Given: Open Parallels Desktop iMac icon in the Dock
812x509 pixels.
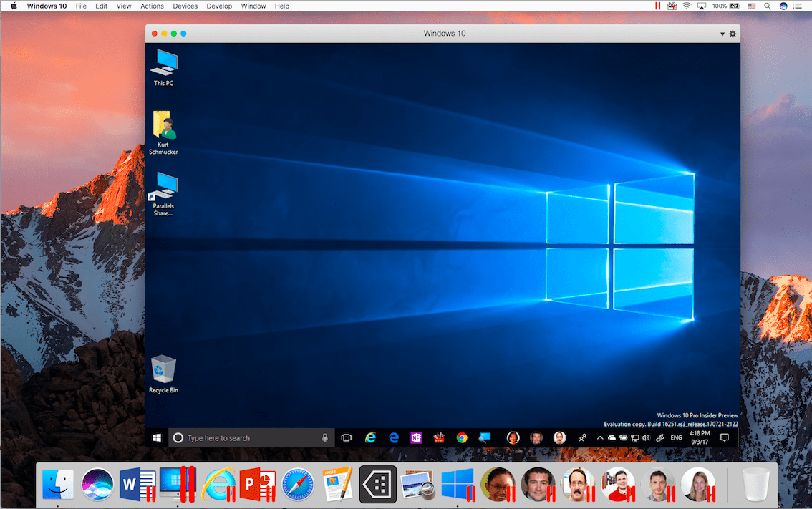Looking at the screenshot, I should 178,485.
